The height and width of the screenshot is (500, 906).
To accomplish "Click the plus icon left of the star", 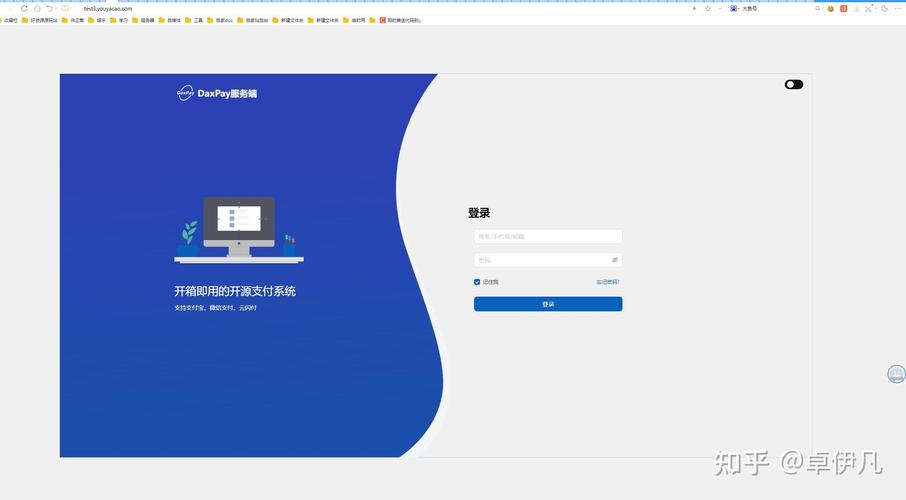I will click(x=695, y=9).
